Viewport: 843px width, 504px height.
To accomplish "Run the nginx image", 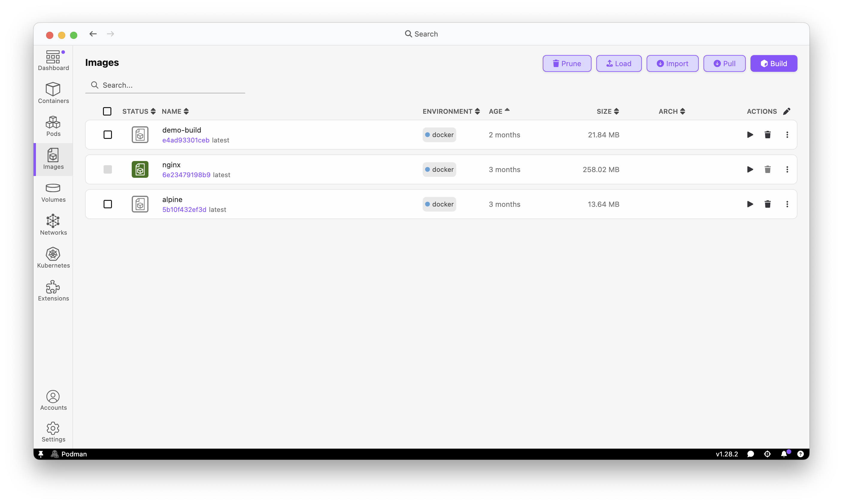I will [750, 169].
